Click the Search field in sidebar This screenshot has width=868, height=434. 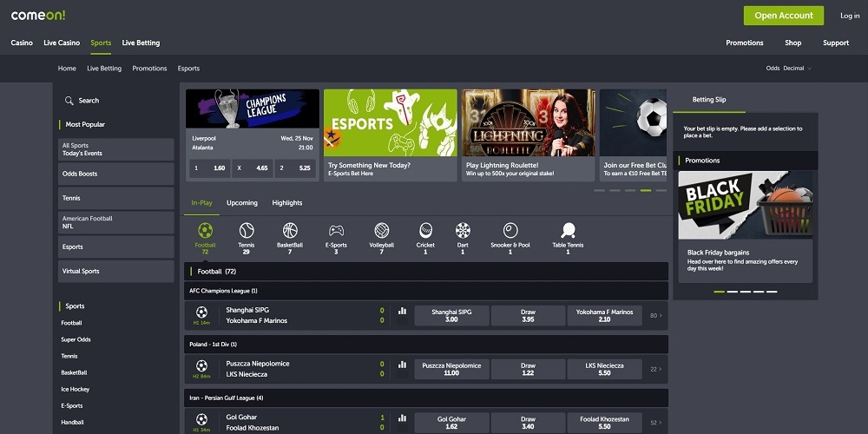pyautogui.click(x=115, y=101)
